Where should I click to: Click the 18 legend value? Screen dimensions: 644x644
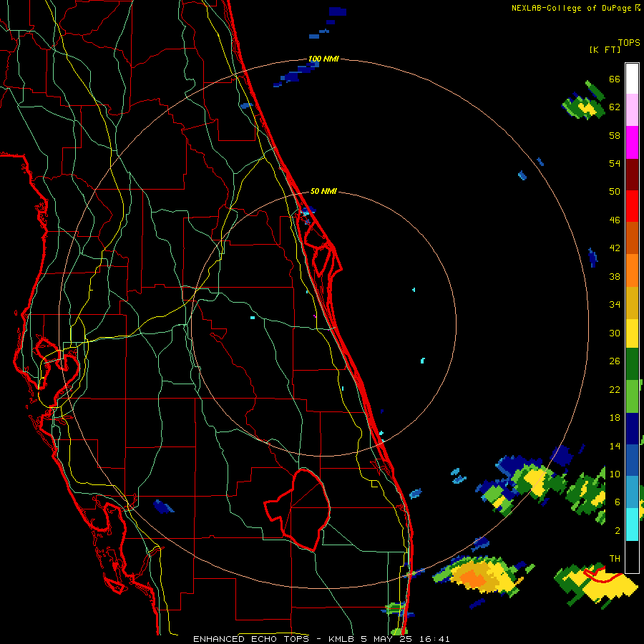coord(615,418)
